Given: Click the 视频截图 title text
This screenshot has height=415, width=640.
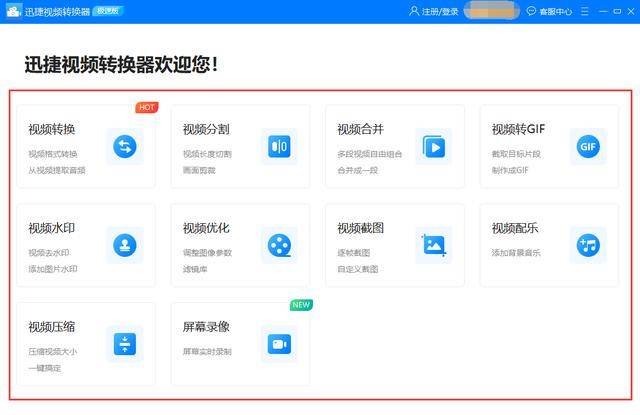Looking at the screenshot, I should pyautogui.click(x=360, y=228).
